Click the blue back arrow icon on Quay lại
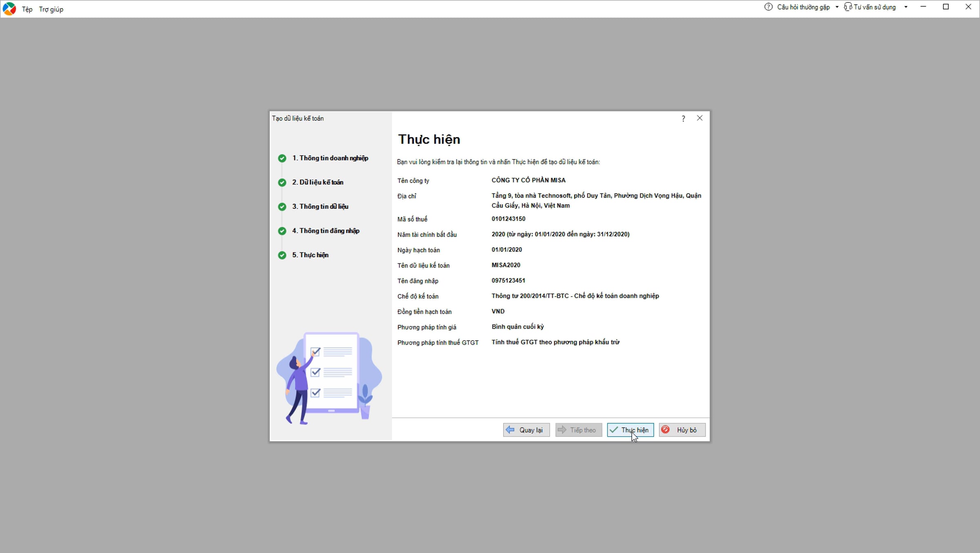This screenshot has width=980, height=553. click(x=510, y=429)
